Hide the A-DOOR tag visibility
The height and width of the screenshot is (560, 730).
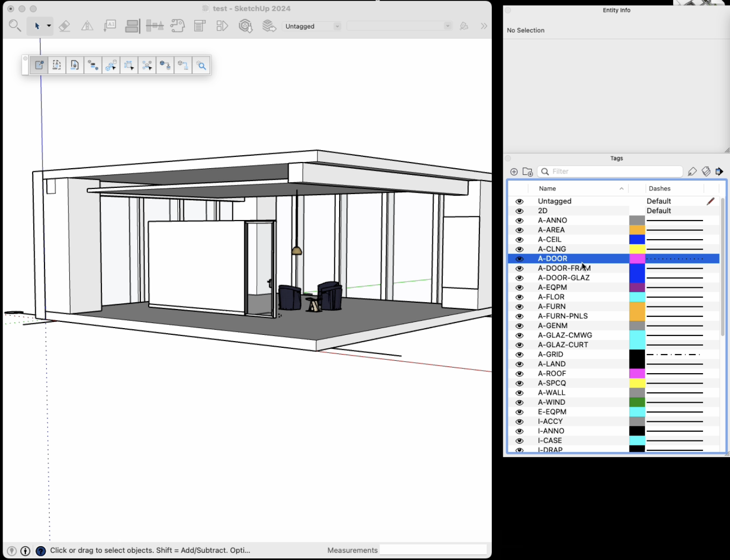tap(519, 259)
